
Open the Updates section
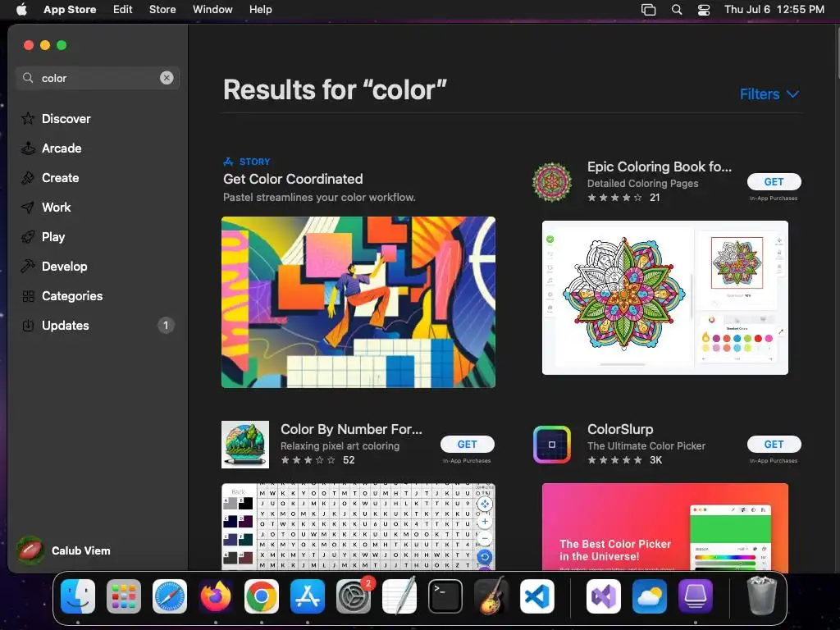tap(97, 325)
